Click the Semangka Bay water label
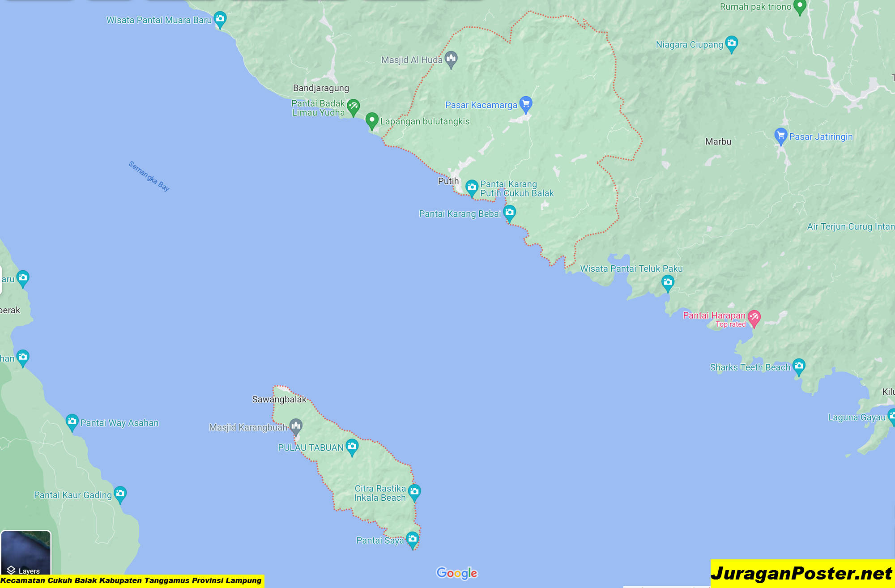 tap(149, 176)
